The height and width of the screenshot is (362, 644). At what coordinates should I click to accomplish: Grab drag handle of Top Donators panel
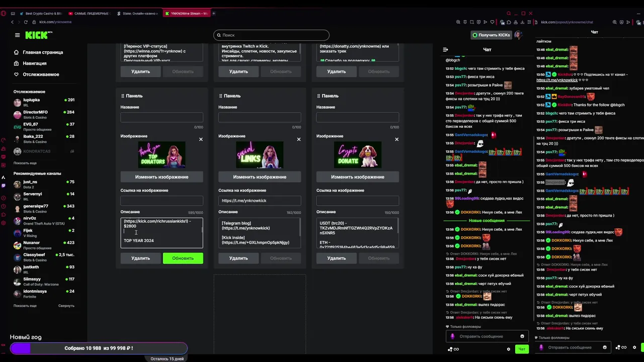122,96
